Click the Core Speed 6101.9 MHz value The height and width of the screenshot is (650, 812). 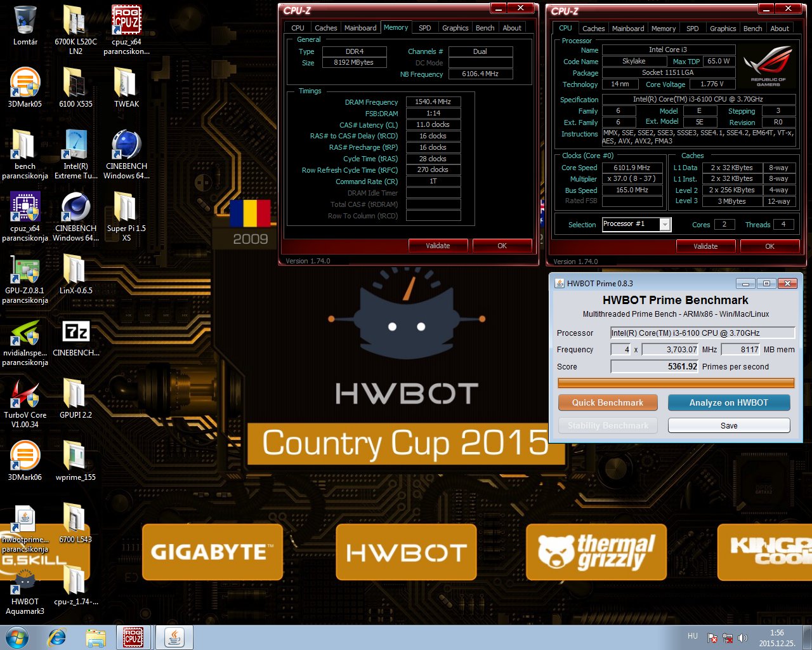tap(632, 168)
